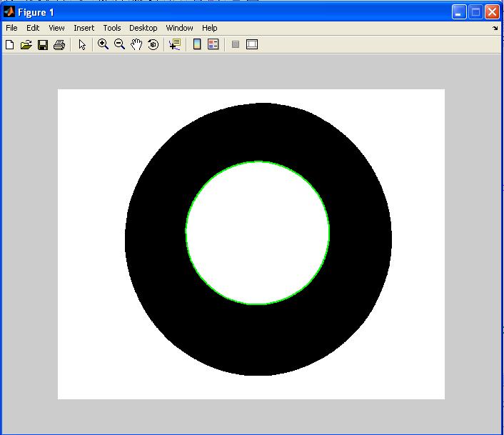
Task: Expand the Tools menu
Action: click(x=112, y=28)
